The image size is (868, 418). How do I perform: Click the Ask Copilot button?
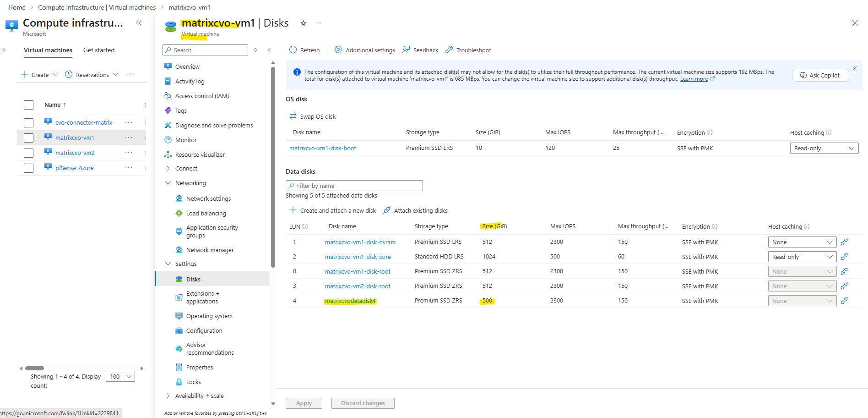(x=820, y=75)
